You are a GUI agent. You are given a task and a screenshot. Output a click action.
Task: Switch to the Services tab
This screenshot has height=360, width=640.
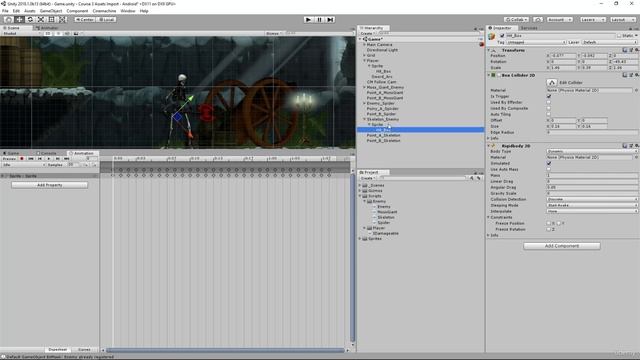pyautogui.click(x=529, y=28)
